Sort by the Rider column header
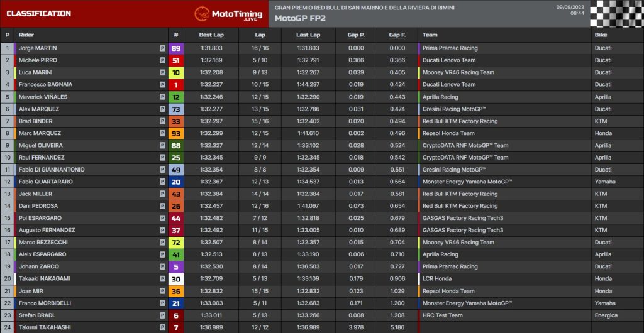This screenshot has height=333, width=644. (x=26, y=35)
